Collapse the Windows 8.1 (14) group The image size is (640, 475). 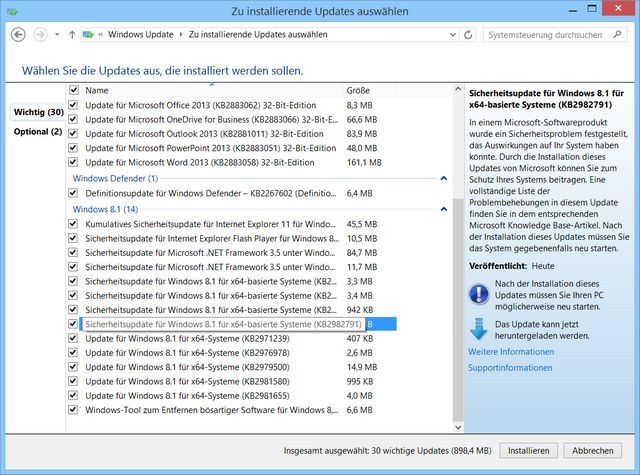point(444,209)
